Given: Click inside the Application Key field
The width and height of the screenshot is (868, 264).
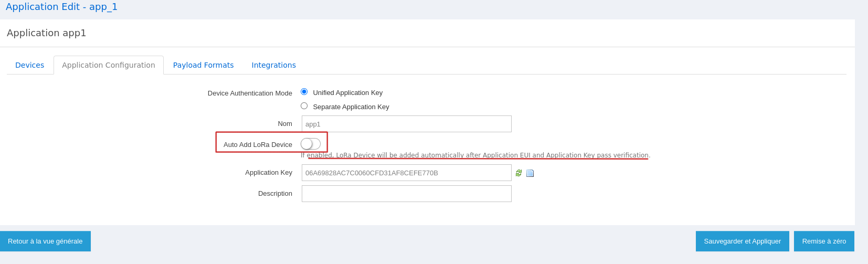Looking at the screenshot, I should [406, 173].
